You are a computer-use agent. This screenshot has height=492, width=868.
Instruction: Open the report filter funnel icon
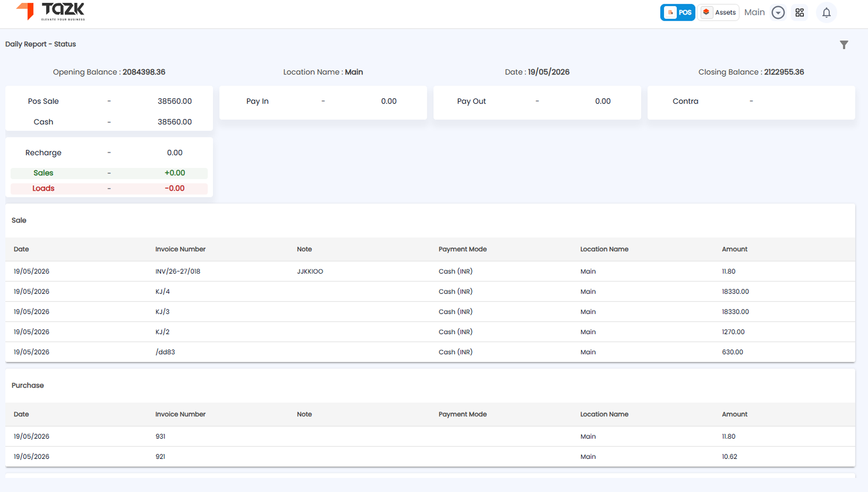844,45
